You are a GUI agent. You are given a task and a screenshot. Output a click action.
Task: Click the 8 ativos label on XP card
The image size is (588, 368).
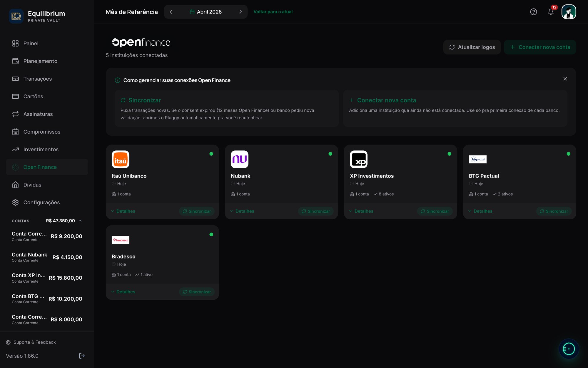[384, 194]
